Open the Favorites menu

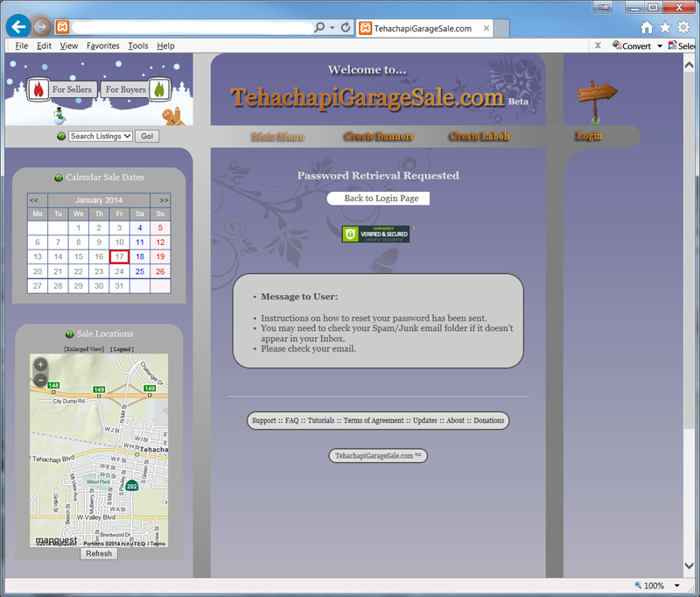pyautogui.click(x=102, y=46)
